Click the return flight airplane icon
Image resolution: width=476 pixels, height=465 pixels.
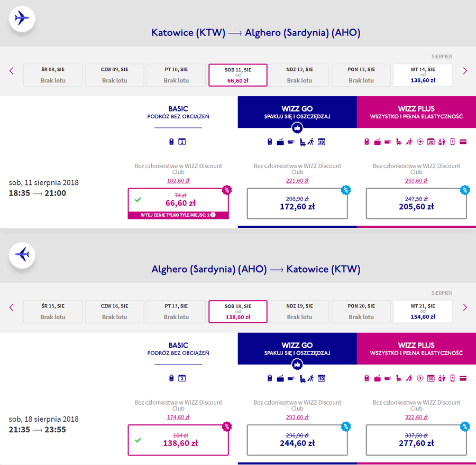pyautogui.click(x=22, y=255)
